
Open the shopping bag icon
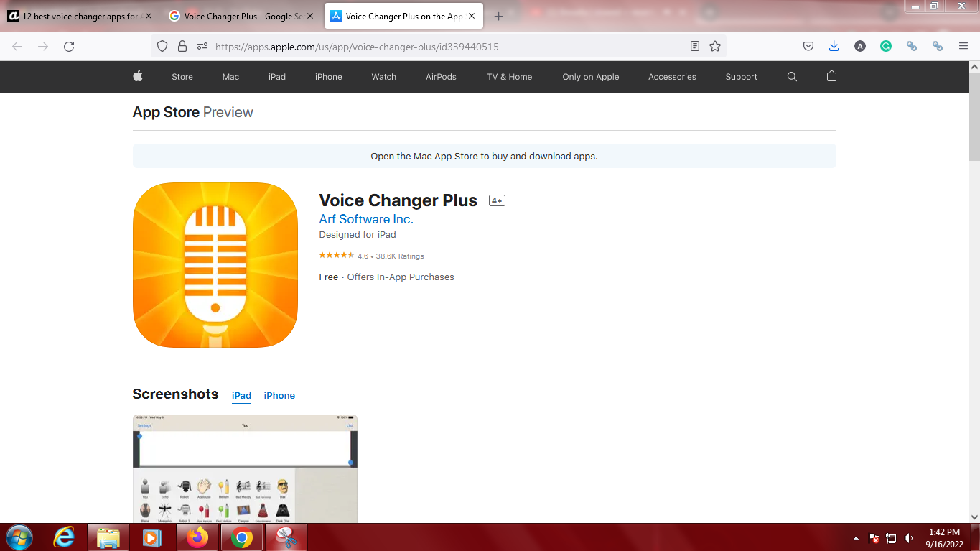click(831, 76)
